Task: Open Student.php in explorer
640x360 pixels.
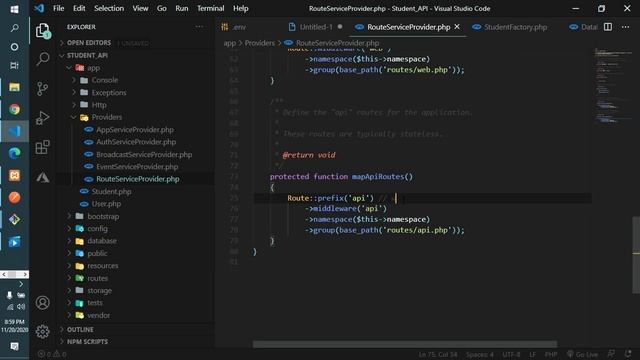Action: 111,191
